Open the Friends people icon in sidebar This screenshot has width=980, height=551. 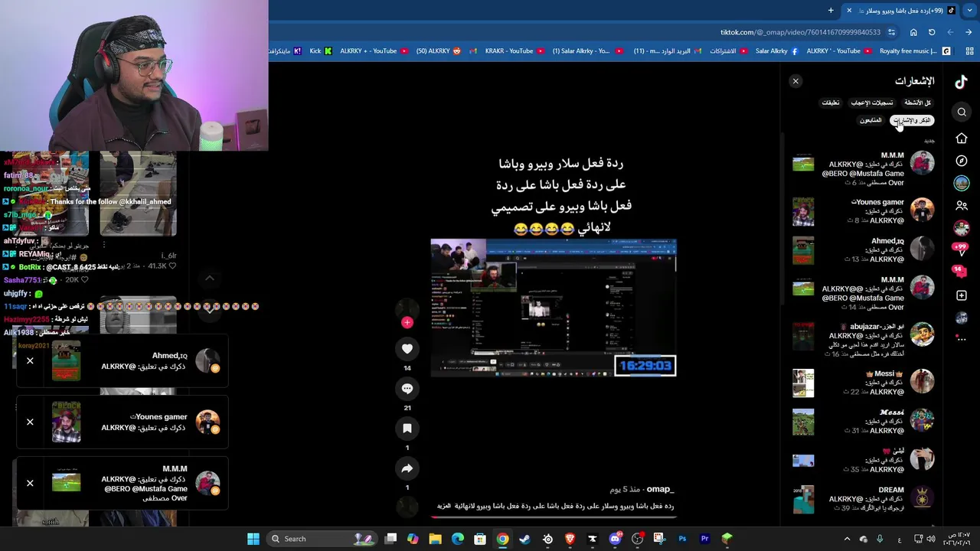coord(962,206)
